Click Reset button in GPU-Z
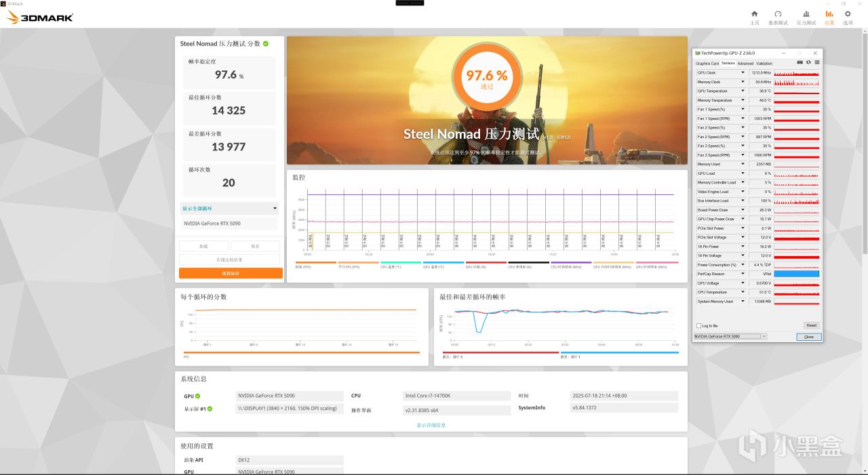 (x=811, y=325)
